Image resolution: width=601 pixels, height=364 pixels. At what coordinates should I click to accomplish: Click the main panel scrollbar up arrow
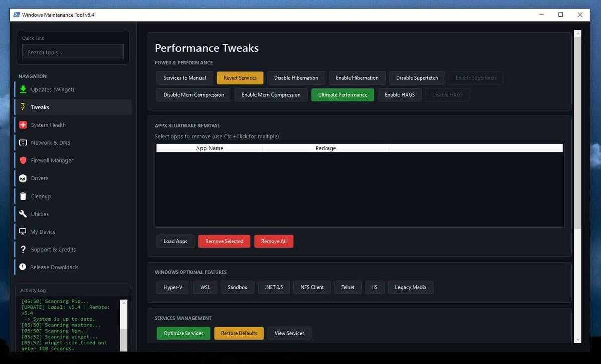click(x=578, y=34)
